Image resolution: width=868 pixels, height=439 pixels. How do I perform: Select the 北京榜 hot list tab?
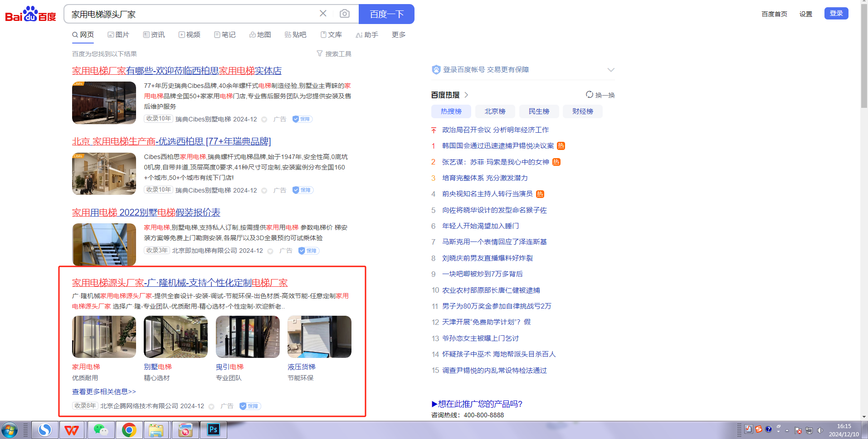(x=495, y=111)
